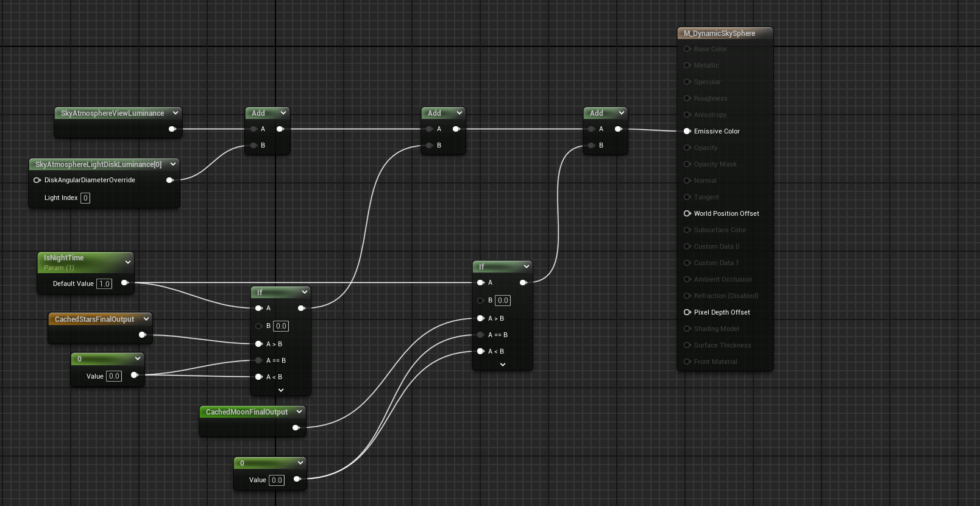Click first Add node A input pin
Image resolution: width=980 pixels, height=506 pixels.
[254, 129]
